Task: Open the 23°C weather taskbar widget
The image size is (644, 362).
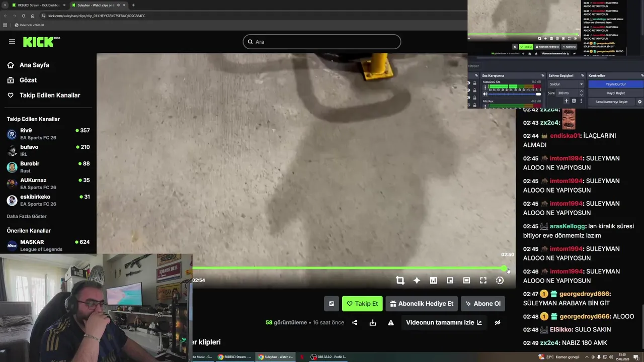Action: (558, 357)
